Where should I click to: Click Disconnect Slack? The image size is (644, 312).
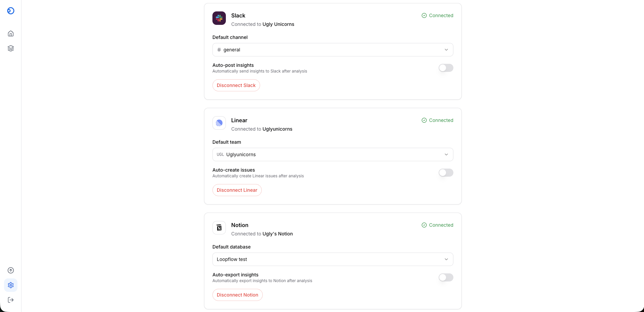point(236,85)
